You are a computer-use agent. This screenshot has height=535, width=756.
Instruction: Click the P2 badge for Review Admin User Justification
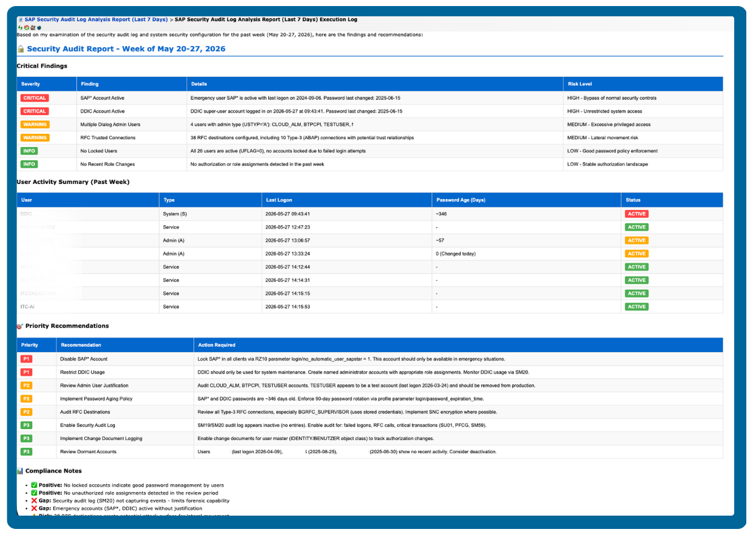pyautogui.click(x=26, y=386)
